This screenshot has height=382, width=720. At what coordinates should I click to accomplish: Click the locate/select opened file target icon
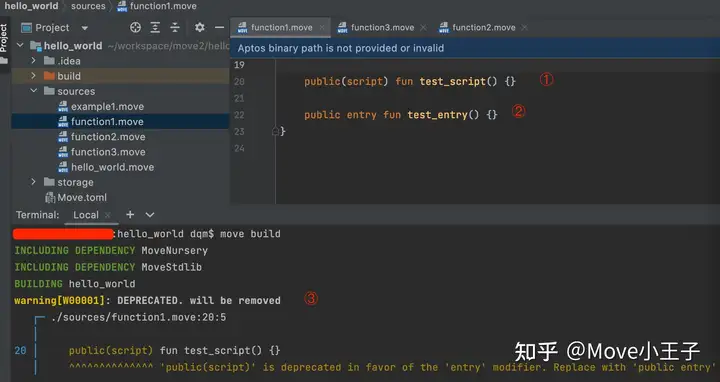[135, 28]
